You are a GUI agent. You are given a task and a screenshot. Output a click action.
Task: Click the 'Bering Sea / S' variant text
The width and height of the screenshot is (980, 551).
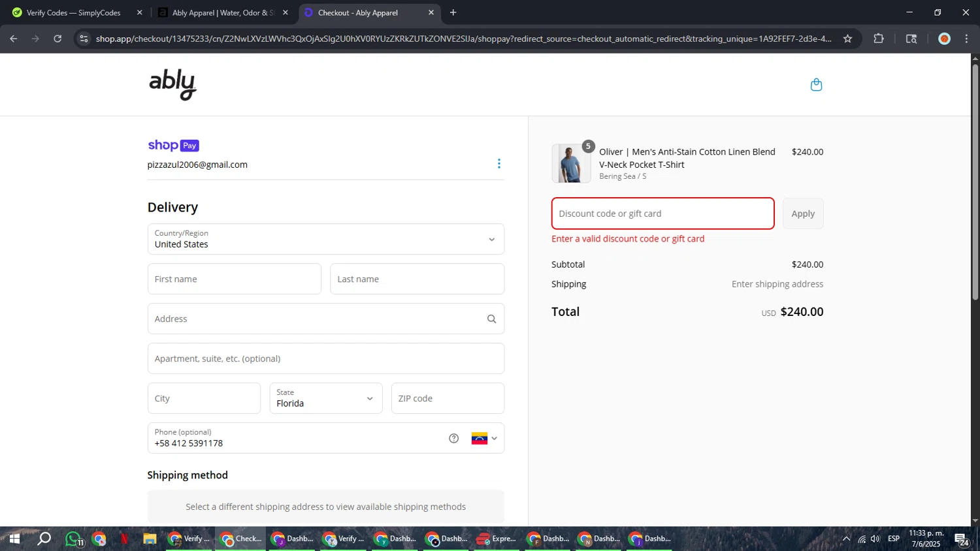click(623, 176)
